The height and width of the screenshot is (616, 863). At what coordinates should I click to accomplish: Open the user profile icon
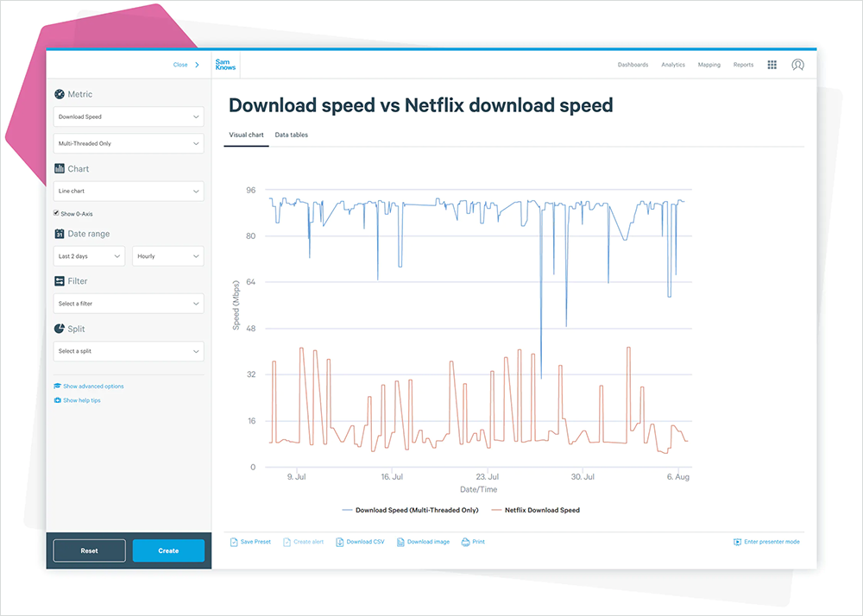[x=797, y=65]
